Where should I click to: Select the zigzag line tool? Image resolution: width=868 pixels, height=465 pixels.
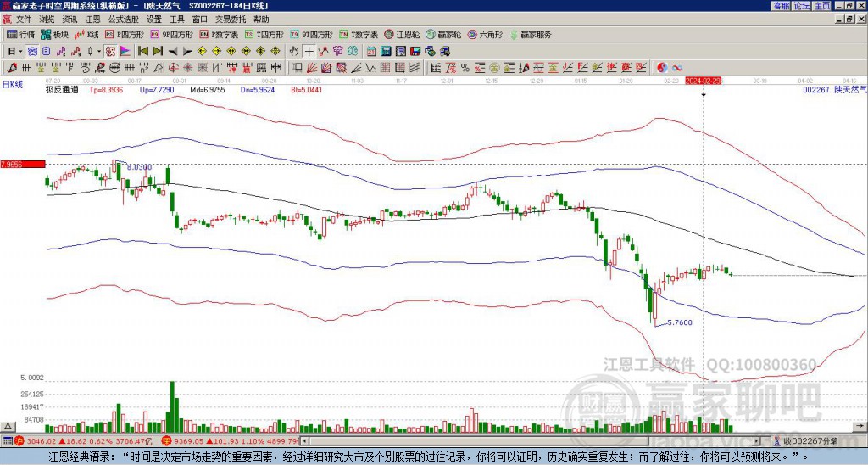[x=370, y=68]
